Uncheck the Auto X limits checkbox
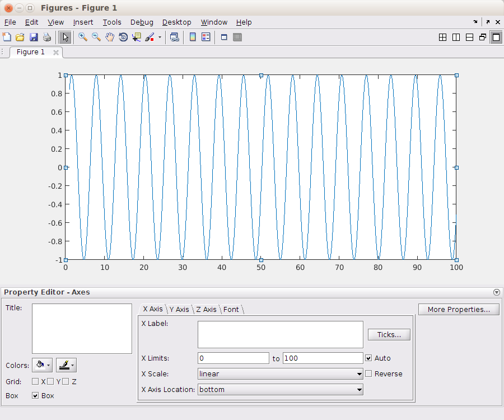 pyautogui.click(x=368, y=358)
